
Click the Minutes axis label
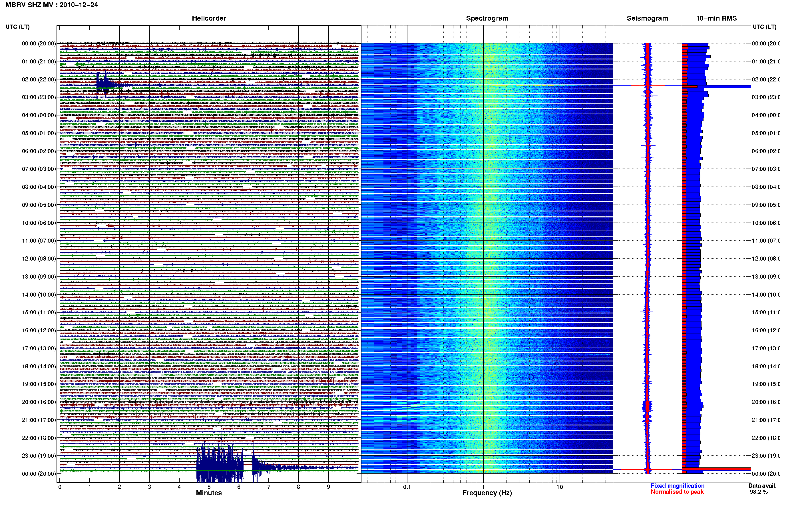(209, 493)
